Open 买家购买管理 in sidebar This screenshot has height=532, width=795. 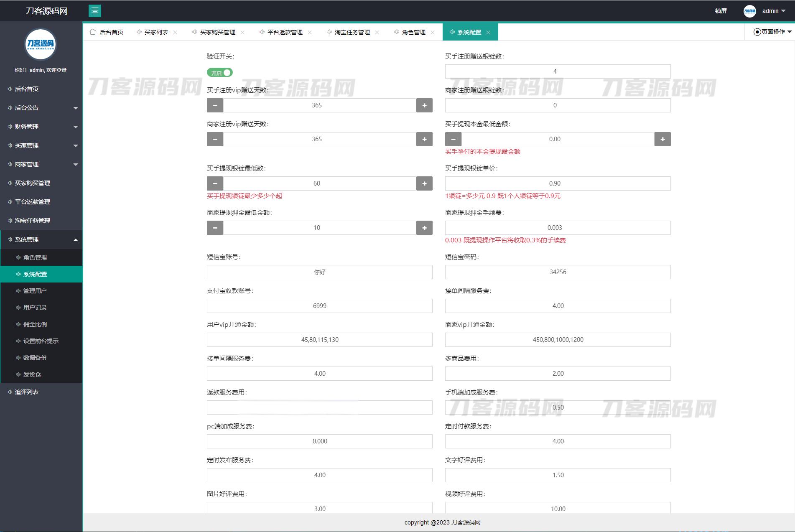(x=41, y=183)
